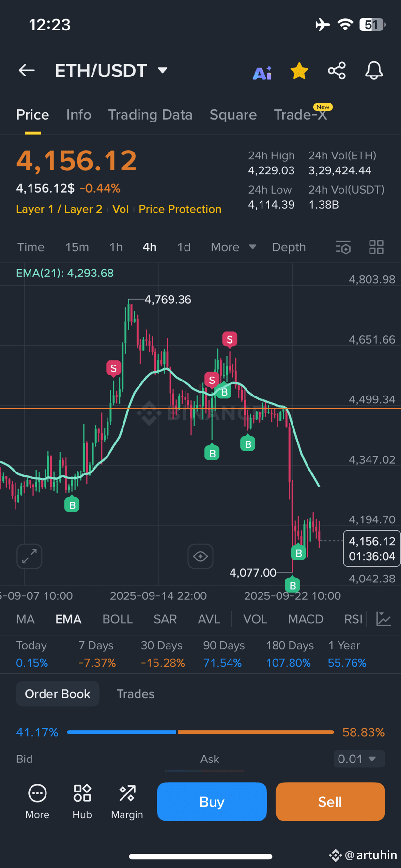
Task: Tap the back arrow icon
Action: [x=27, y=71]
